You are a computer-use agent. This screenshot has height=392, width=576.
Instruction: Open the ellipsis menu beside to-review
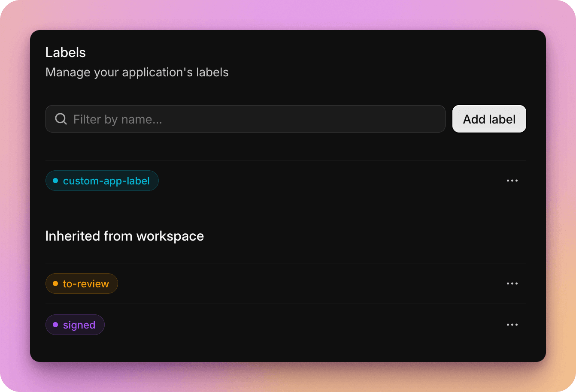512,283
